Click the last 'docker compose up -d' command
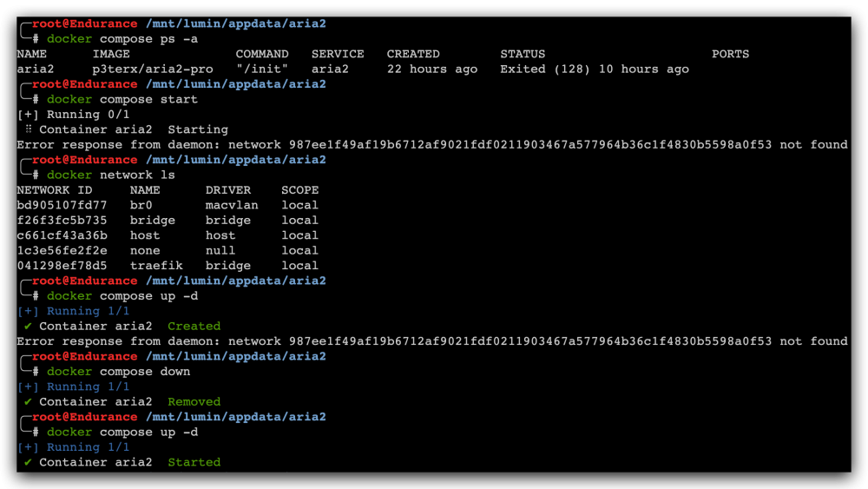The height and width of the screenshot is (489, 868). (x=122, y=432)
